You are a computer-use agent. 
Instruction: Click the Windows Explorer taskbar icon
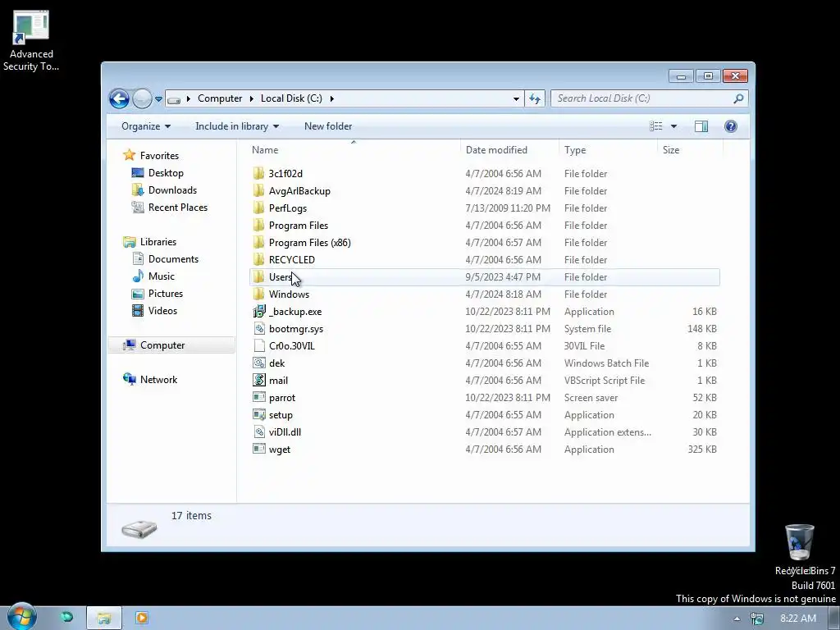point(104,619)
